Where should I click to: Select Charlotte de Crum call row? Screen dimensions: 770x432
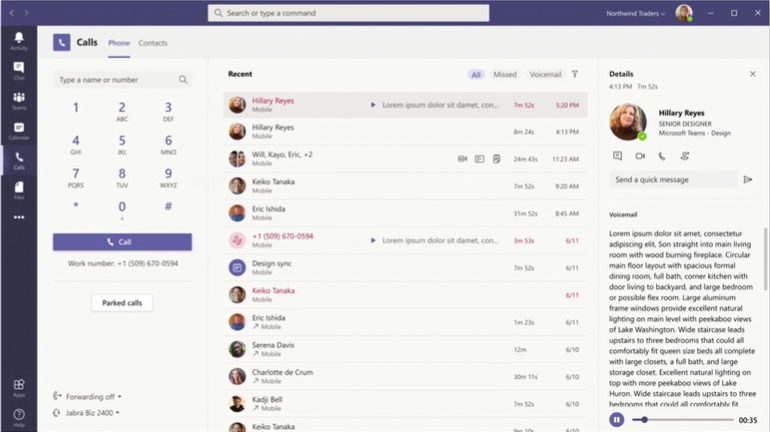tap(405, 377)
